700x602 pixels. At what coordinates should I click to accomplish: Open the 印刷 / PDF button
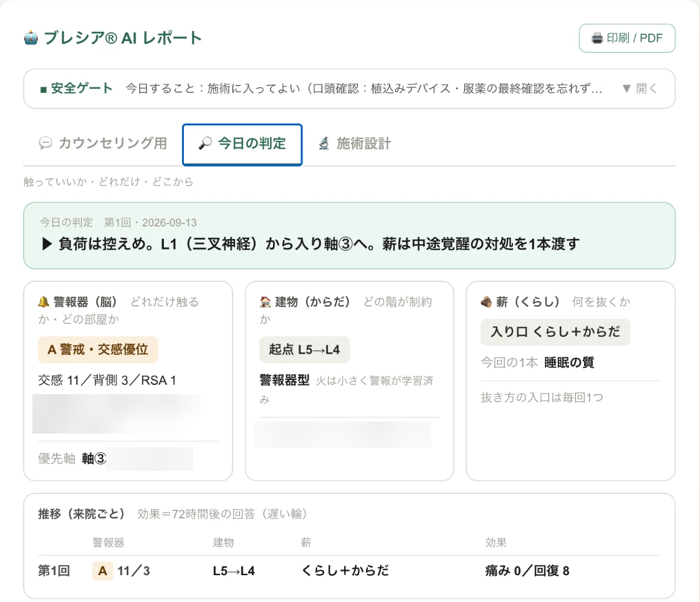click(x=627, y=39)
